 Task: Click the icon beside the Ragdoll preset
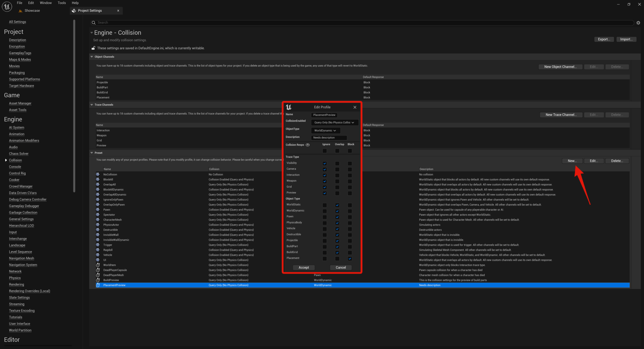[98, 250]
